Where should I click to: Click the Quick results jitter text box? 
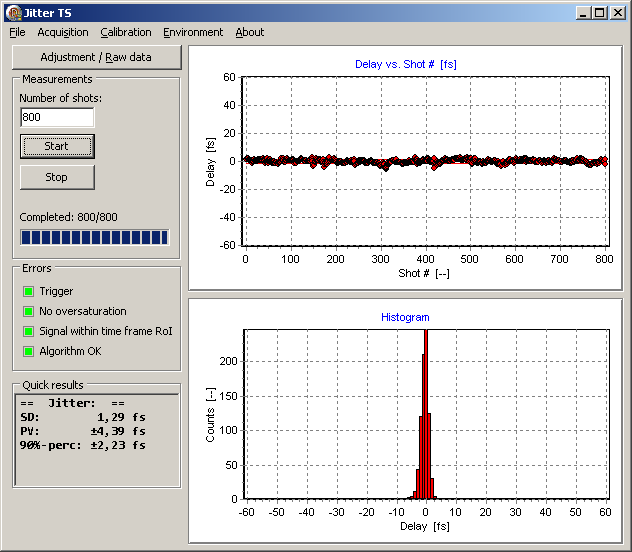[95, 438]
